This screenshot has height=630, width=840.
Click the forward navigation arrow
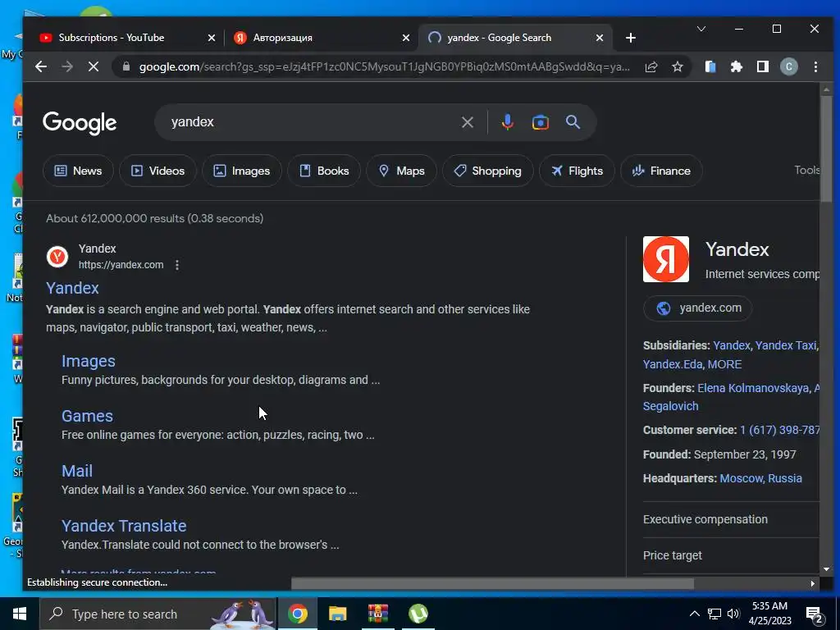tap(67, 66)
